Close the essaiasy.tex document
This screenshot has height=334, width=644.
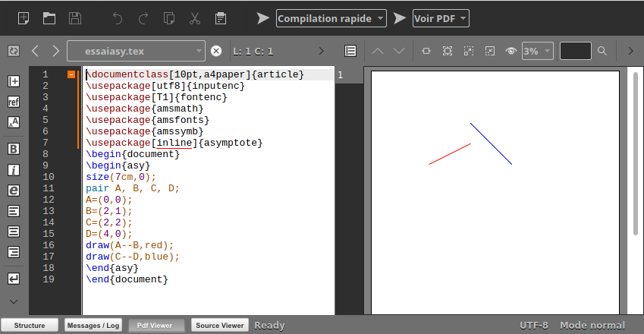click(216, 51)
